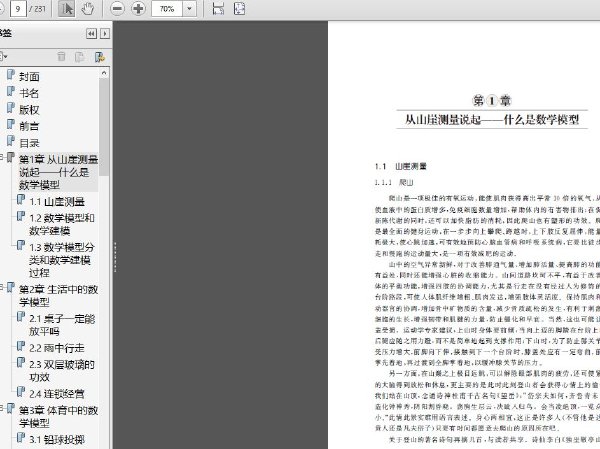Go to bookmark 2.1 桌子一定能放平吗
Screen dimensions: 600x449
coord(62,325)
